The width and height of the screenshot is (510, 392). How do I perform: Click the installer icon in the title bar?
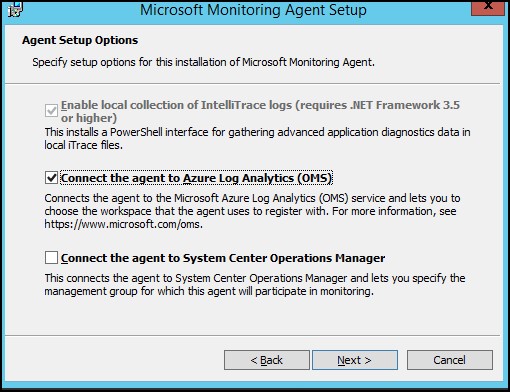pos(15,9)
